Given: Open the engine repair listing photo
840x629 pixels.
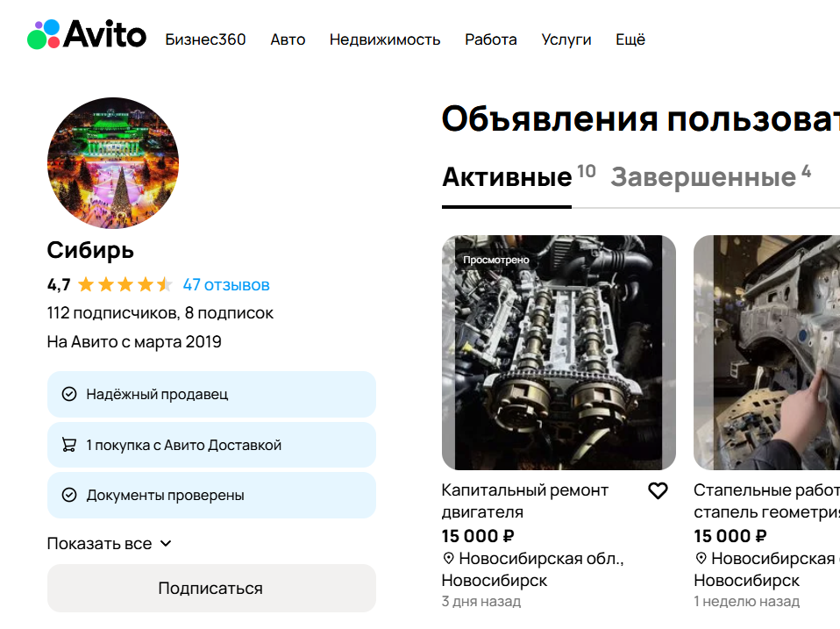Looking at the screenshot, I should coord(559,353).
